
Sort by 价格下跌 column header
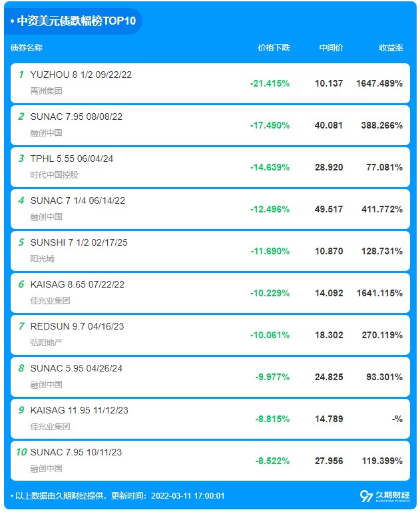point(274,48)
